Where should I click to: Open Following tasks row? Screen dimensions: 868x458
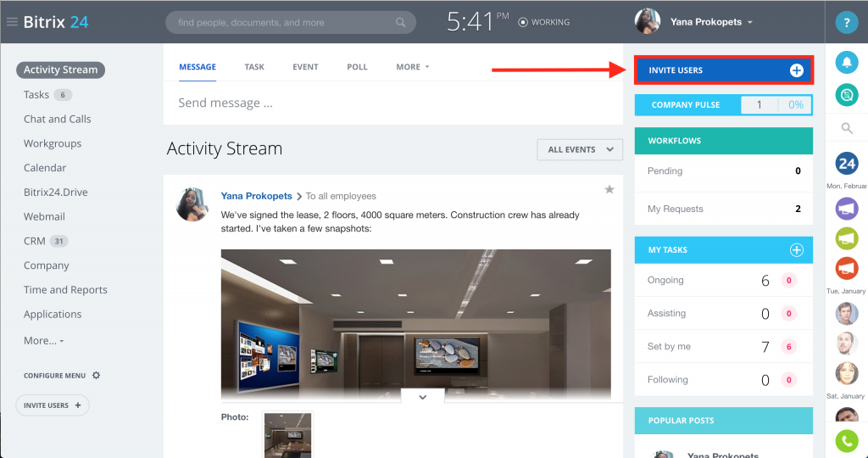pos(724,380)
